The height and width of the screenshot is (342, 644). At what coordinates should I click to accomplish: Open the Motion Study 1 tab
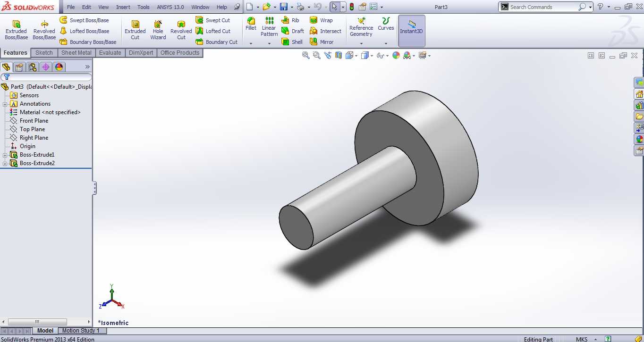[x=81, y=331]
